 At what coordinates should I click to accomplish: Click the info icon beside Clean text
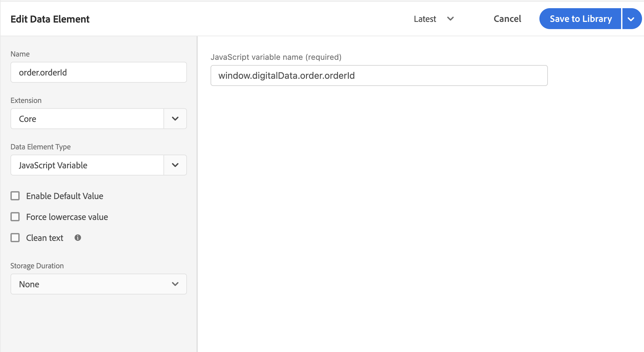tap(78, 238)
